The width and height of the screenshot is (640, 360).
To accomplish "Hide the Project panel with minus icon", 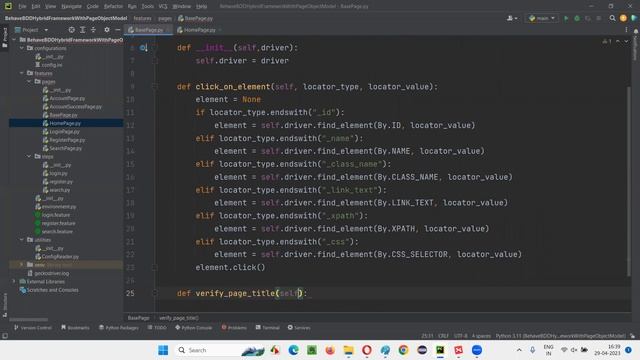I will coord(118,30).
